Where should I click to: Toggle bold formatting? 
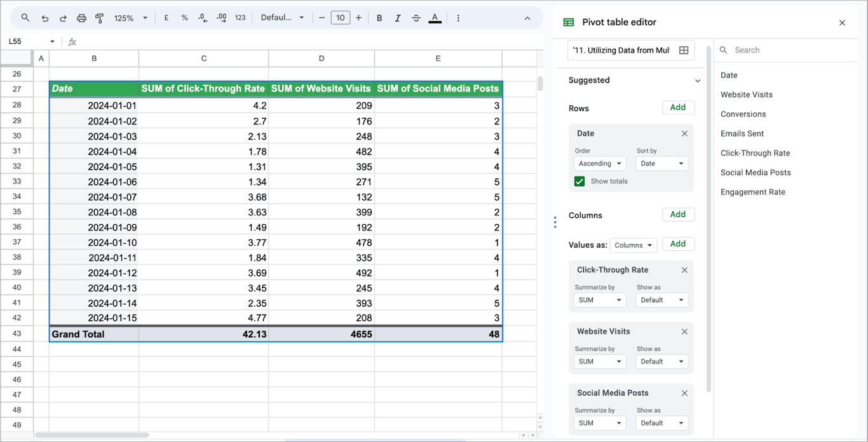tap(379, 18)
